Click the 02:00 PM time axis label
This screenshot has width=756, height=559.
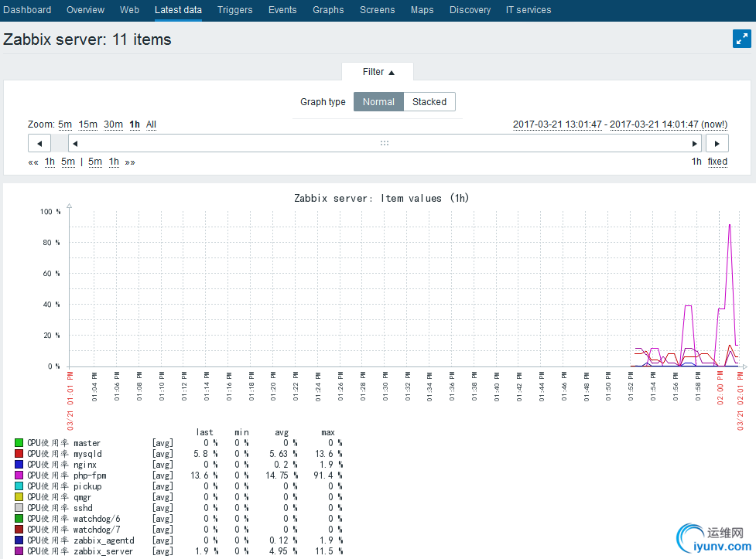coord(720,387)
